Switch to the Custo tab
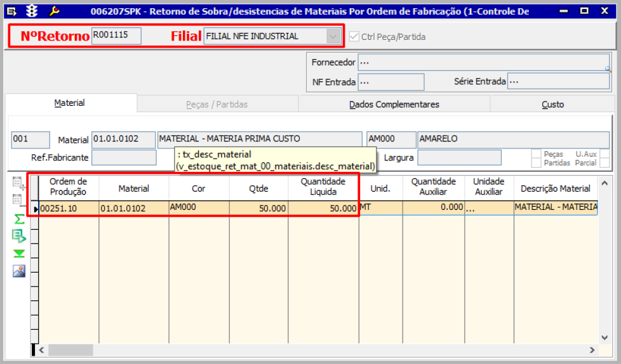The image size is (621, 364). coord(553,105)
